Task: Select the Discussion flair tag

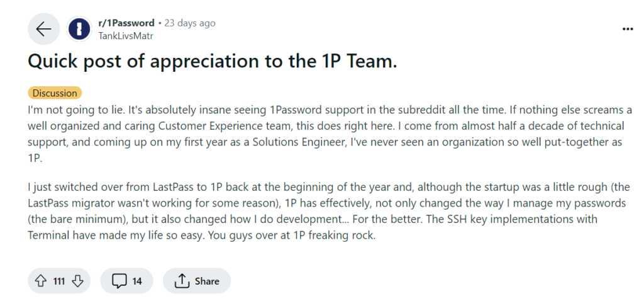Action: pos(55,93)
